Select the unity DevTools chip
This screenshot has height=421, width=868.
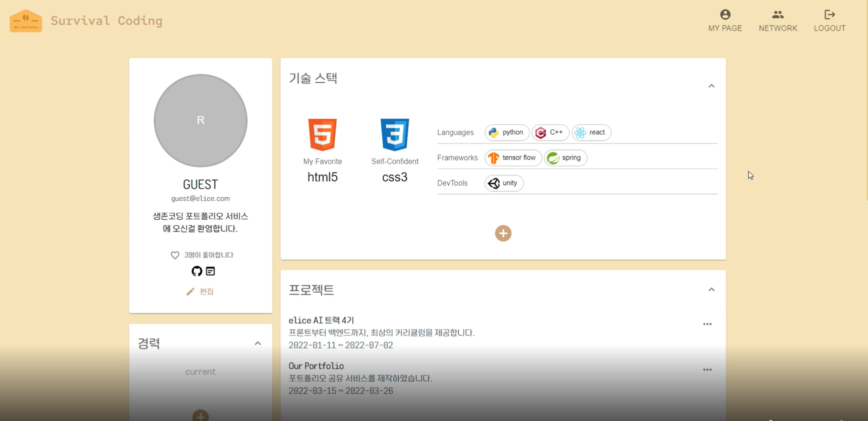tap(503, 183)
